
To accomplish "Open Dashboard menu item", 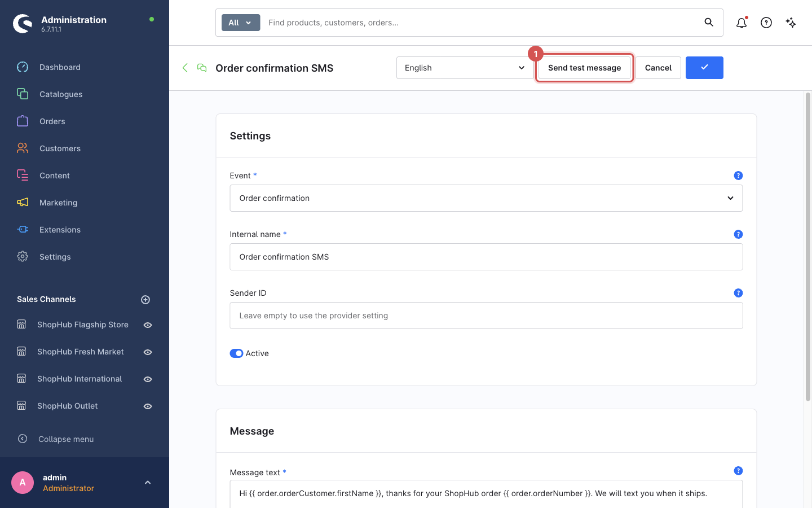I will click(x=60, y=67).
